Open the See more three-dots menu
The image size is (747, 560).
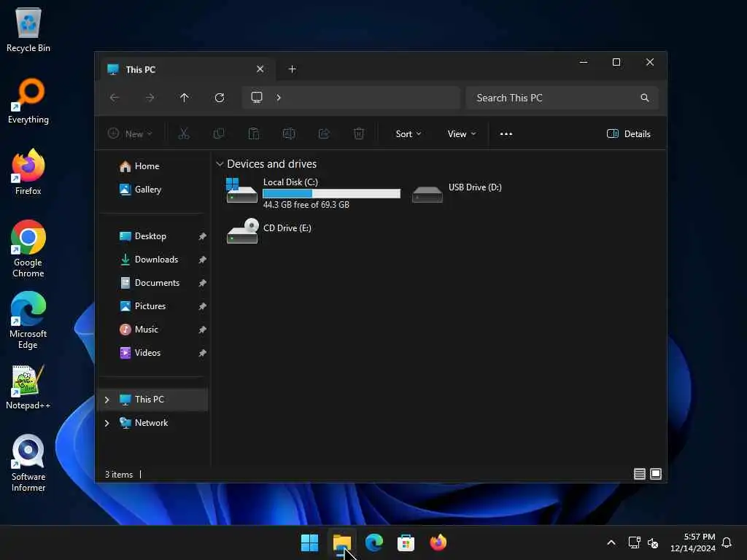point(506,134)
